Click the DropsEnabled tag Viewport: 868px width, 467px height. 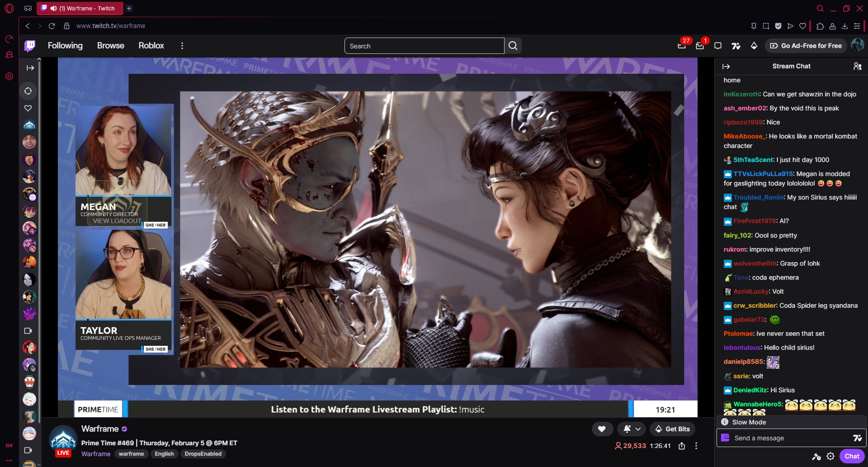click(203, 454)
